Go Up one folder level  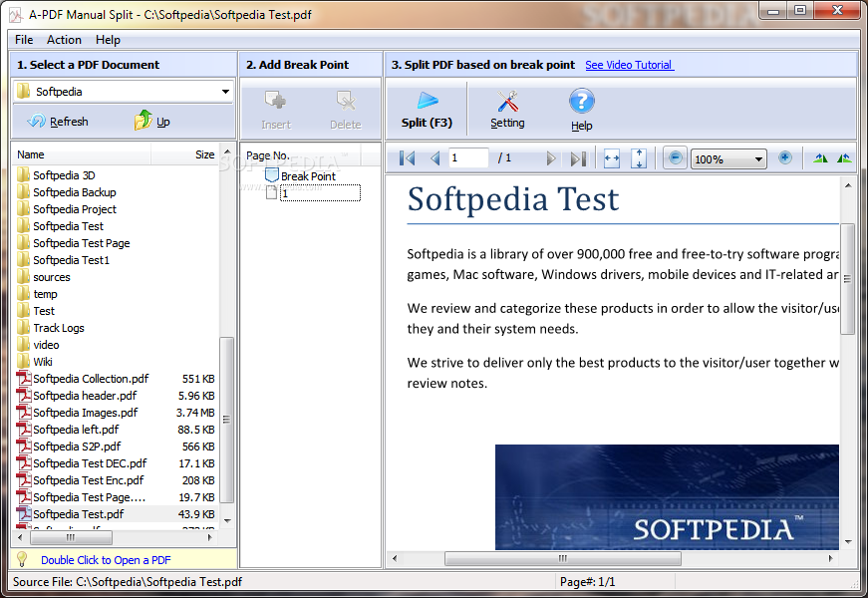(151, 121)
